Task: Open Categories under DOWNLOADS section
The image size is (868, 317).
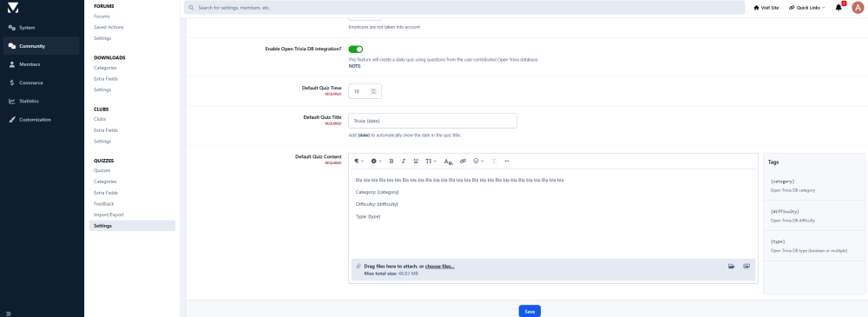Action: click(x=105, y=68)
